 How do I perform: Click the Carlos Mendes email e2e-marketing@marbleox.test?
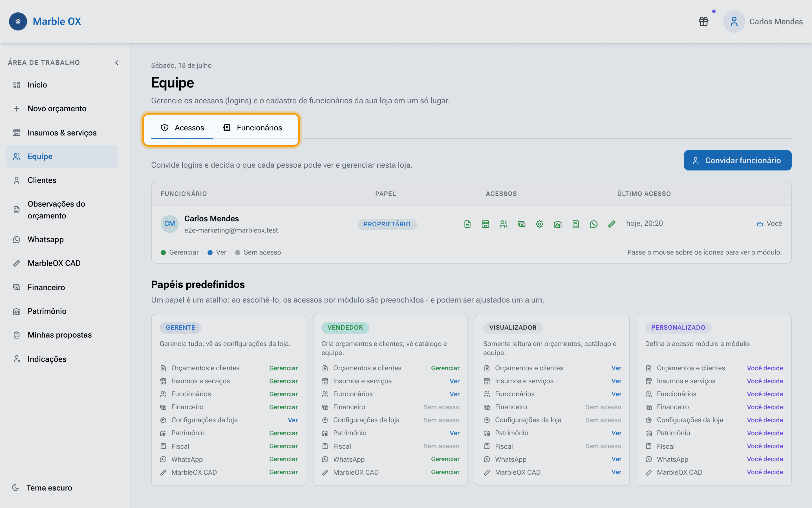pos(231,230)
